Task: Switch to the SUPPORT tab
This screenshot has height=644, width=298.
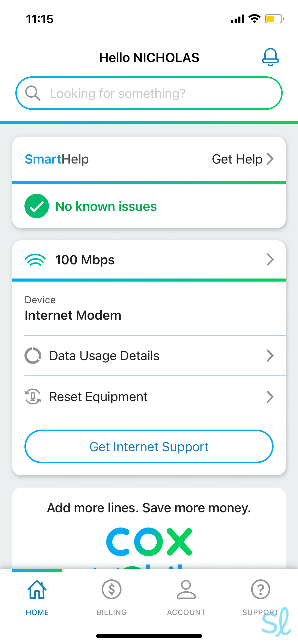Action: pyautogui.click(x=260, y=612)
